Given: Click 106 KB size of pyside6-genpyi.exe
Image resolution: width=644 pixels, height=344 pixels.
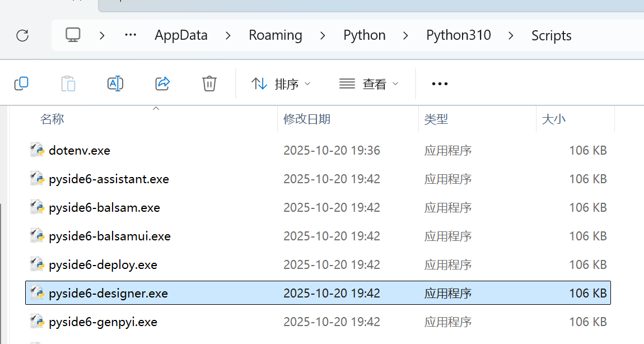Looking at the screenshot, I should [x=588, y=322].
